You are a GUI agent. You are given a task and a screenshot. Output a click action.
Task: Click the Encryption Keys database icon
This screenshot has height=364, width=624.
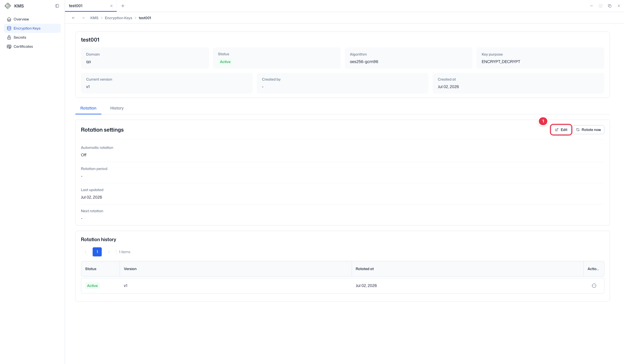pyautogui.click(x=9, y=28)
